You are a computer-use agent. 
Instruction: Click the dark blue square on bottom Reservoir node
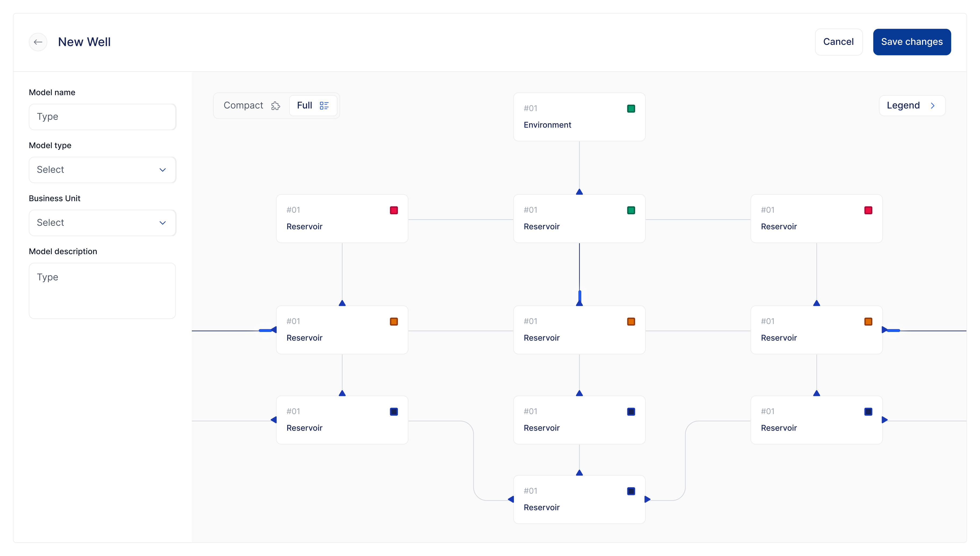(x=631, y=491)
